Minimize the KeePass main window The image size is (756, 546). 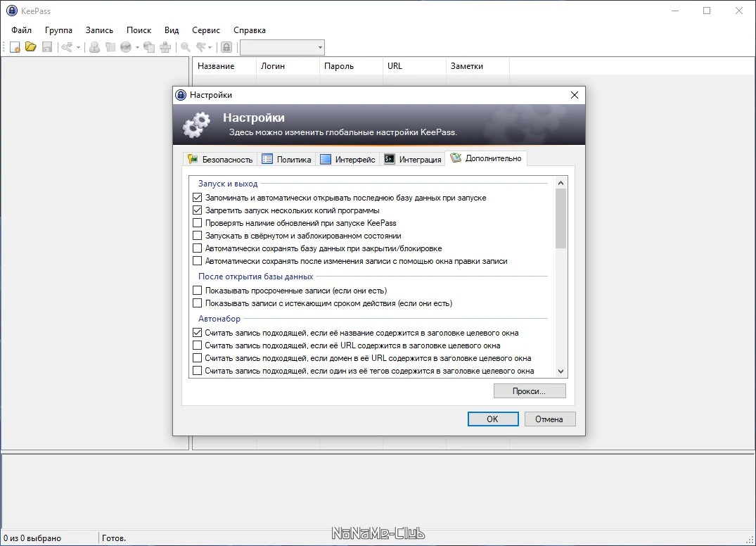pyautogui.click(x=675, y=11)
